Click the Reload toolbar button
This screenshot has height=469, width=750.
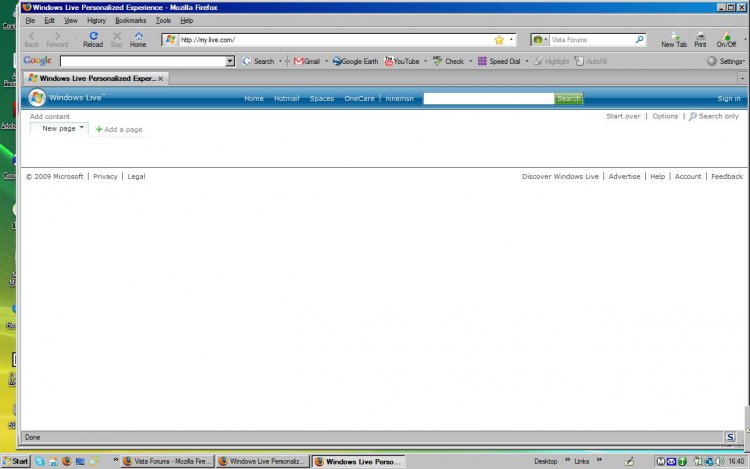click(x=93, y=40)
